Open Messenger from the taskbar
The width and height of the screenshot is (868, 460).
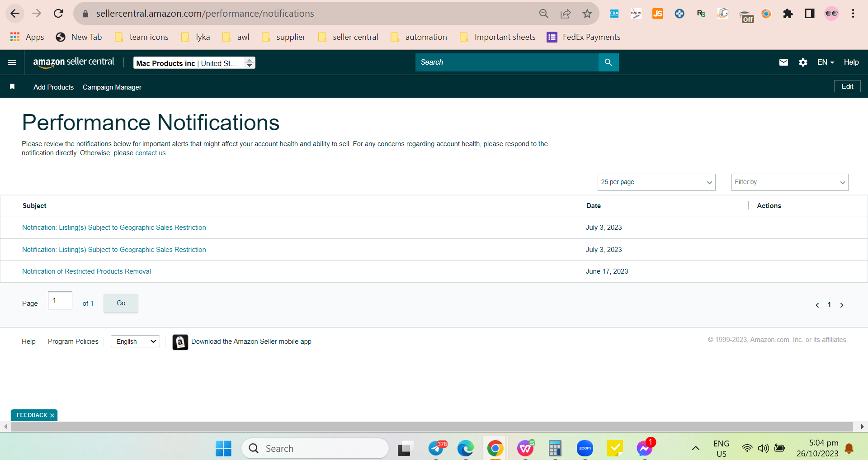(645, 449)
